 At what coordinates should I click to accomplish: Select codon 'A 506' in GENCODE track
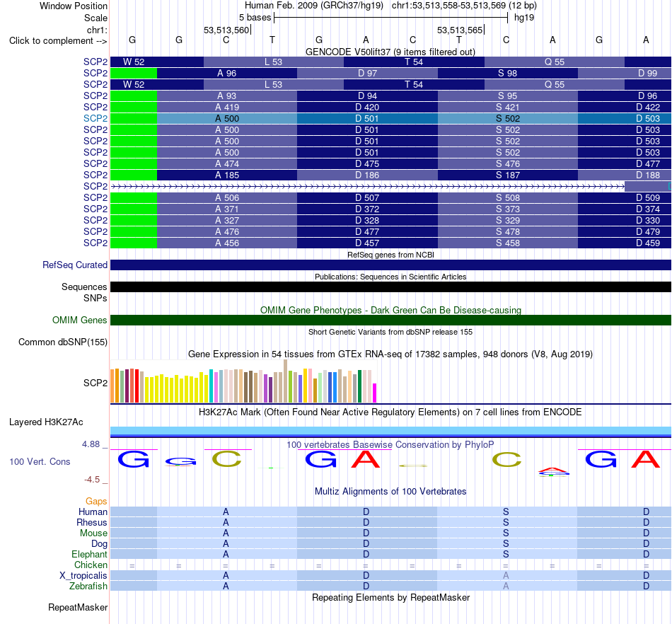(x=227, y=197)
